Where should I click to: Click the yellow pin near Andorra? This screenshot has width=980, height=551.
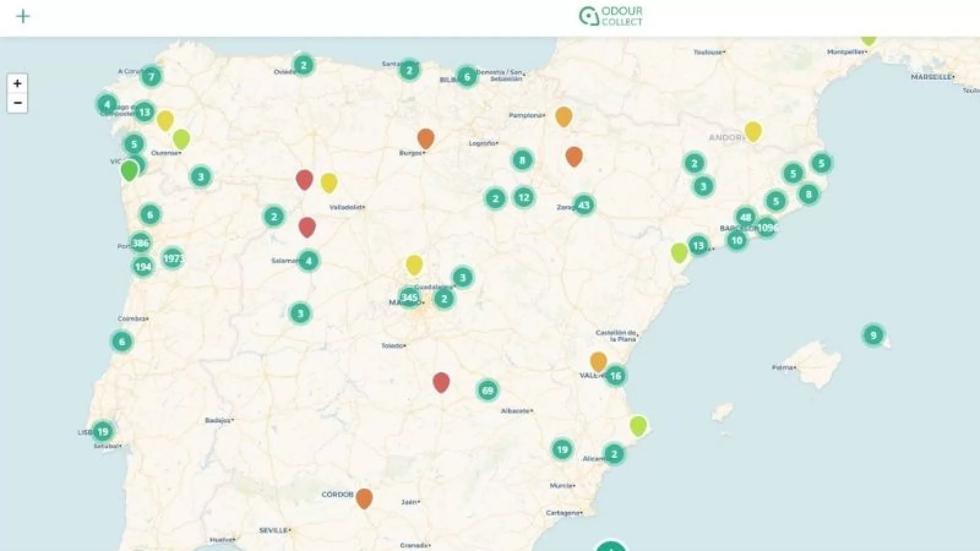click(x=753, y=131)
